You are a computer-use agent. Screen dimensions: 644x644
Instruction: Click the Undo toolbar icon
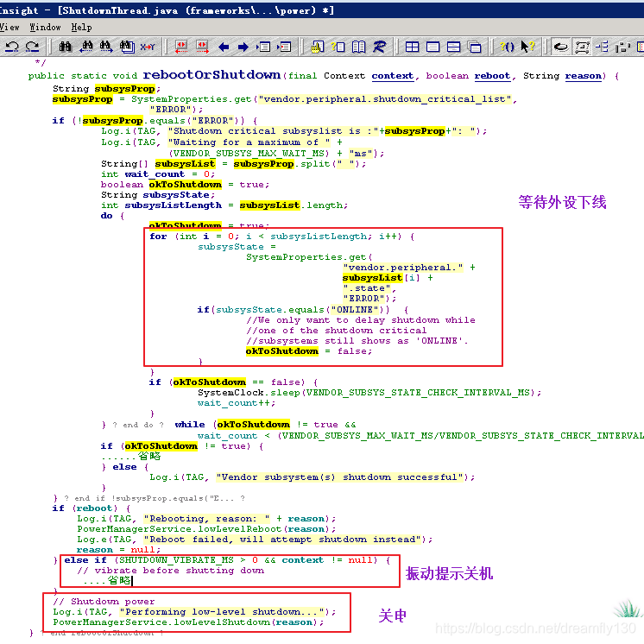[12, 47]
